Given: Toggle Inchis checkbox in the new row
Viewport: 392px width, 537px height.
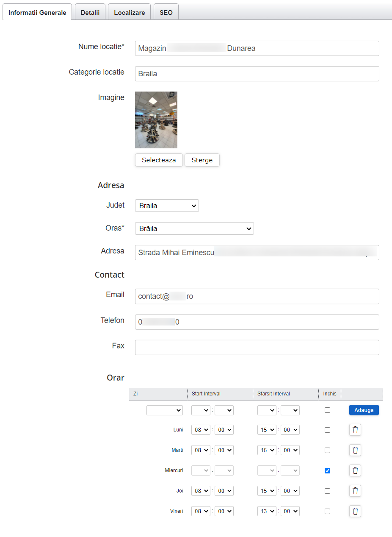Looking at the screenshot, I should [x=327, y=410].
